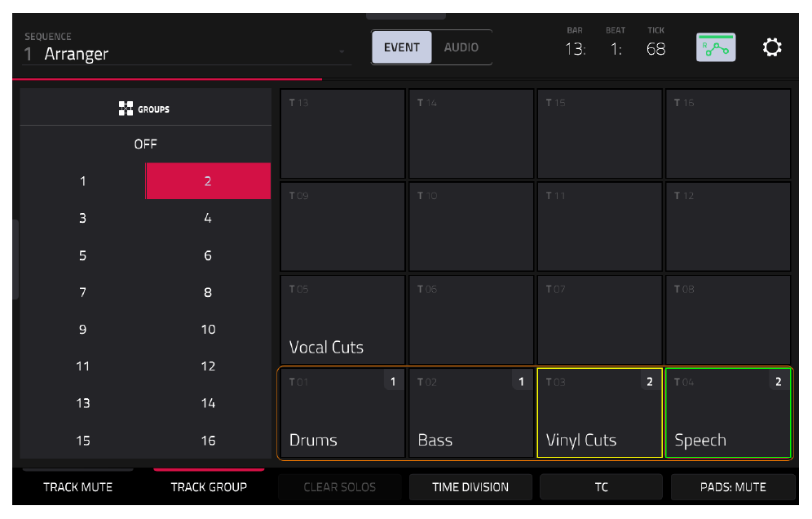Tap the empty T16 track pad

pos(728,134)
